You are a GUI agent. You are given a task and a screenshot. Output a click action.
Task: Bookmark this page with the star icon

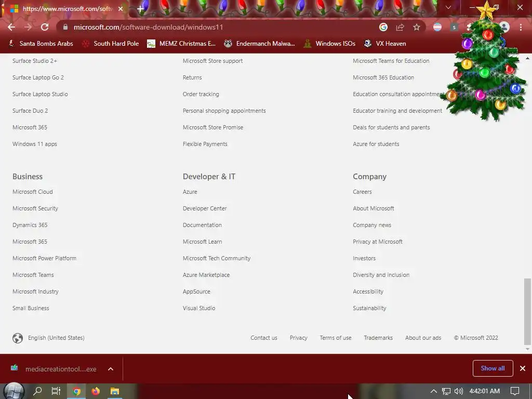(417, 27)
